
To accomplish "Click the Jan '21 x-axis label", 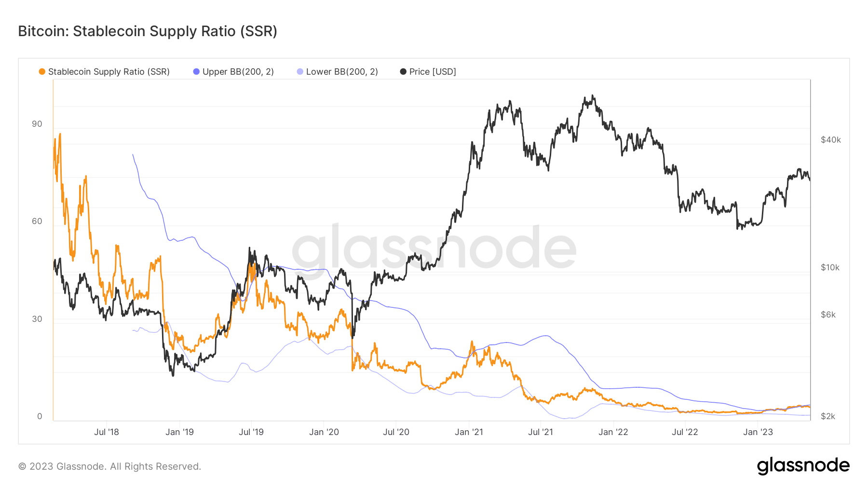I will [469, 432].
